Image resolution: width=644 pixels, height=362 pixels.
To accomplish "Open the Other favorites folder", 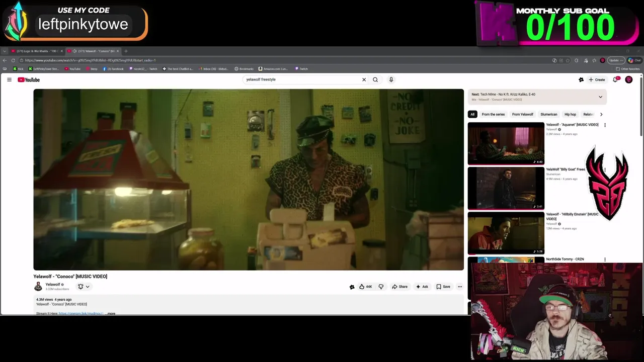I will tap(628, 69).
